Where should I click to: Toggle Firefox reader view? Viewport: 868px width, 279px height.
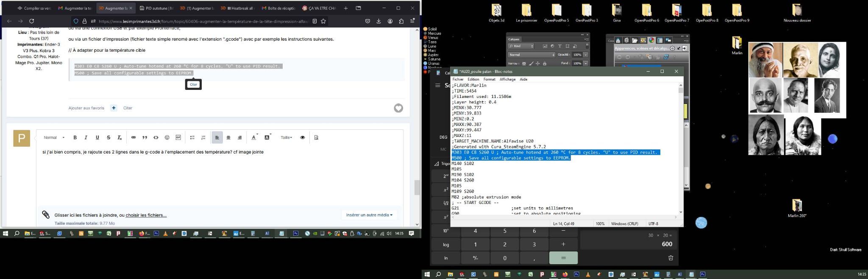[314, 21]
